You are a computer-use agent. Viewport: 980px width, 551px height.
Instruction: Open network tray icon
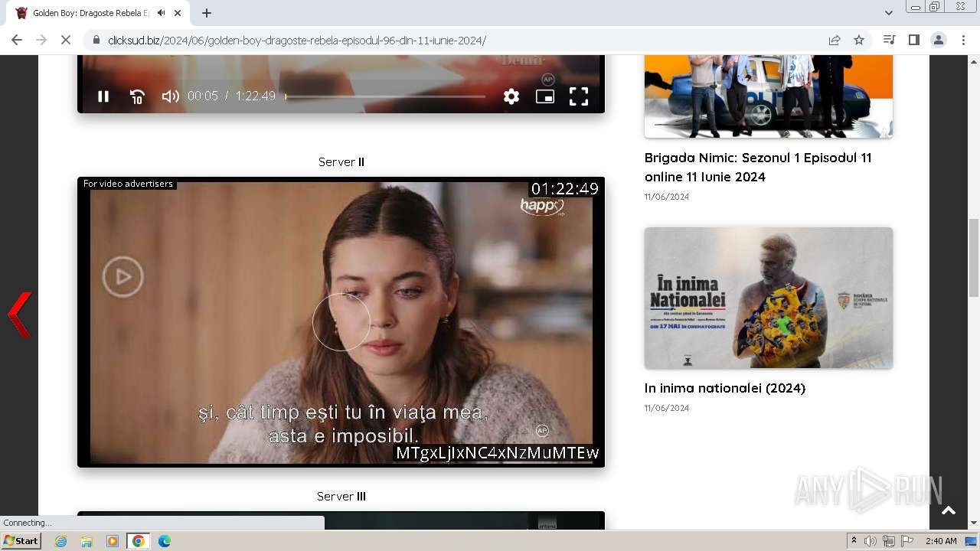click(x=888, y=541)
